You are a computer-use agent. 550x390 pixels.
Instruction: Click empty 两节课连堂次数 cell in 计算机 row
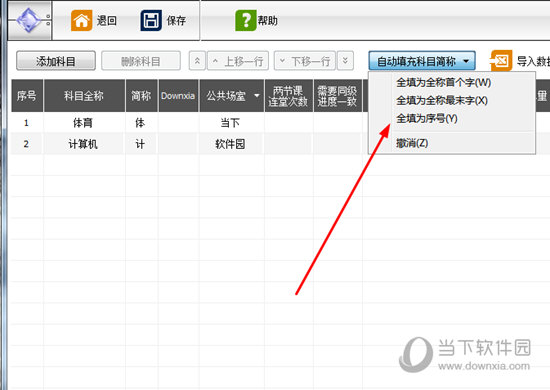(x=288, y=144)
